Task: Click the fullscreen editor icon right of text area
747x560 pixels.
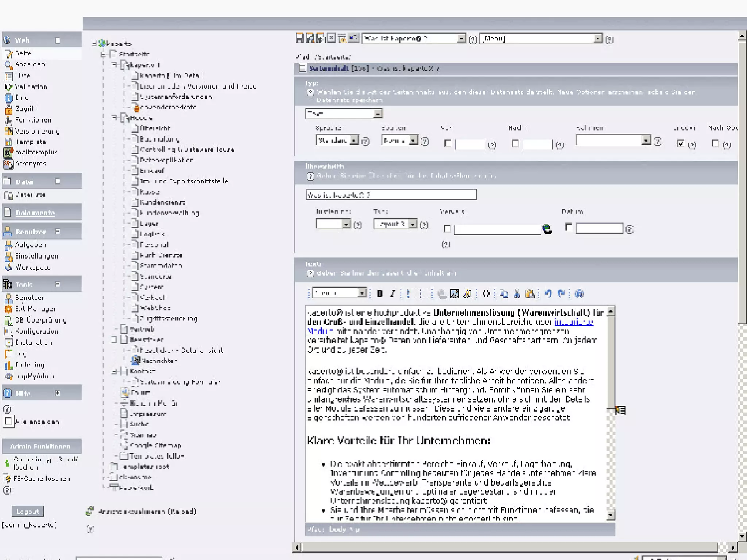Action: [620, 410]
